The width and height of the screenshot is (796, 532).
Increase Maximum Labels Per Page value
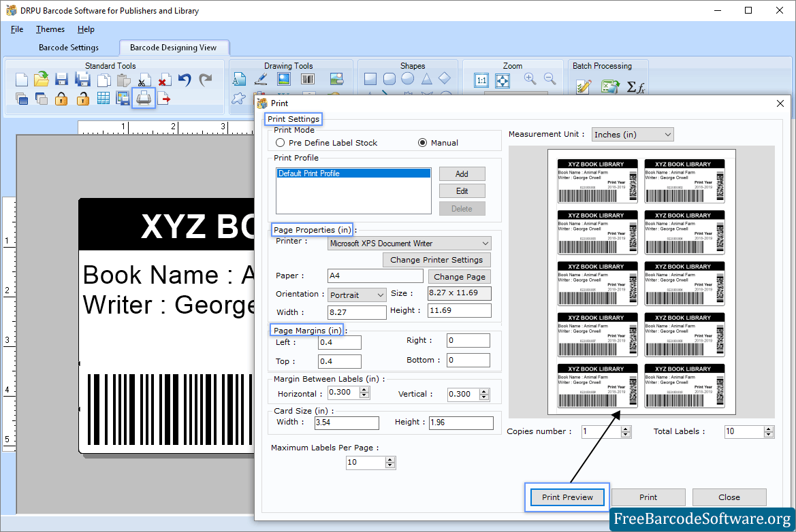click(x=389, y=459)
